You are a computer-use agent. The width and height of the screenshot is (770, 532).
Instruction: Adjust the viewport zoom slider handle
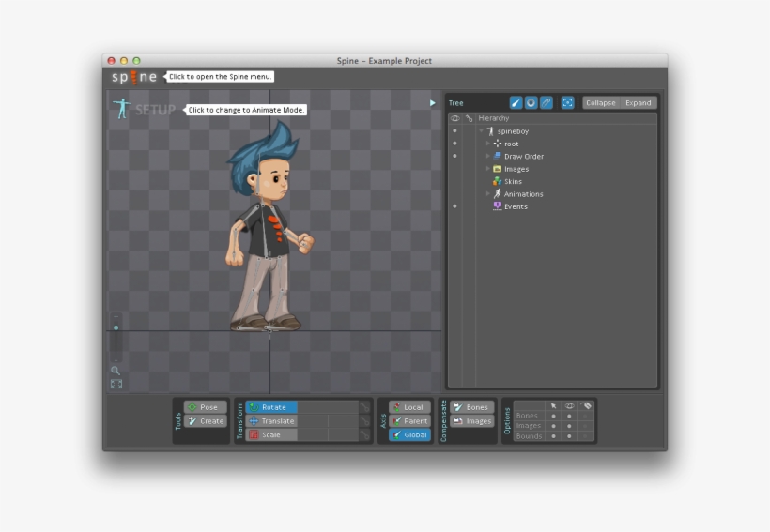pyautogui.click(x=116, y=327)
